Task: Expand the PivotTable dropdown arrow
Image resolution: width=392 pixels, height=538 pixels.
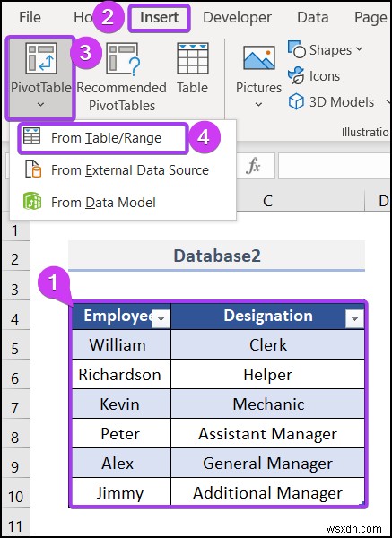Action: (40, 104)
